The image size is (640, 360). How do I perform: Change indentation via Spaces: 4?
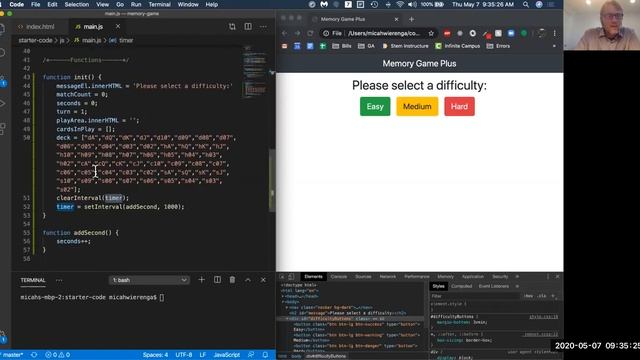pos(155,355)
